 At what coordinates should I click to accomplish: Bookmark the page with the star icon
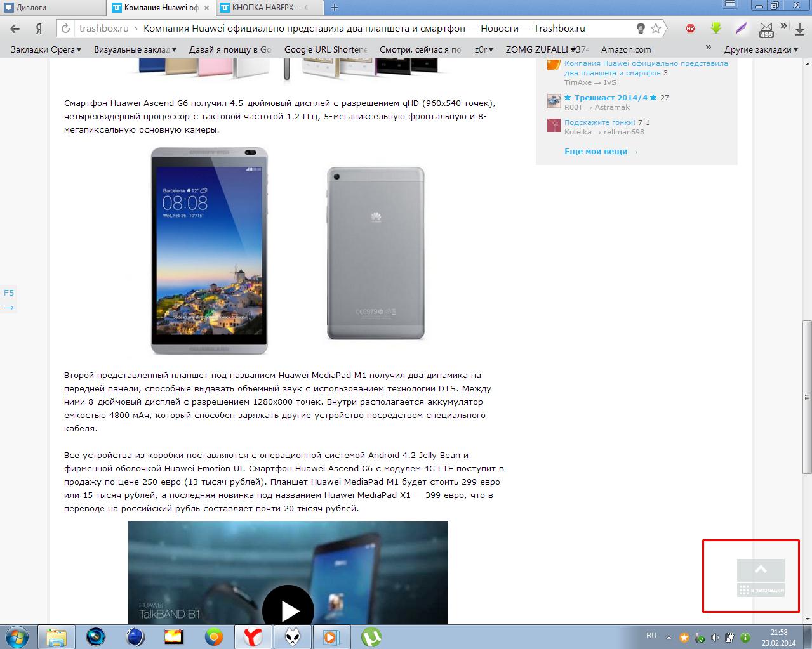(656, 29)
